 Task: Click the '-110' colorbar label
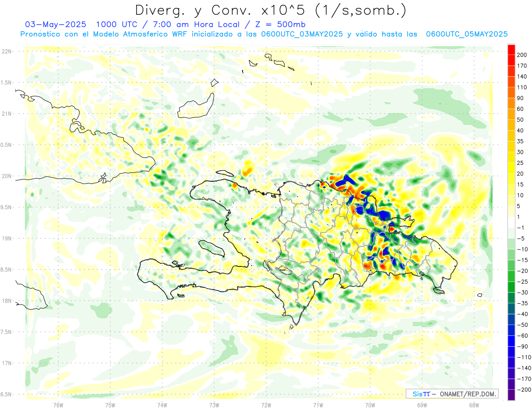524,357
